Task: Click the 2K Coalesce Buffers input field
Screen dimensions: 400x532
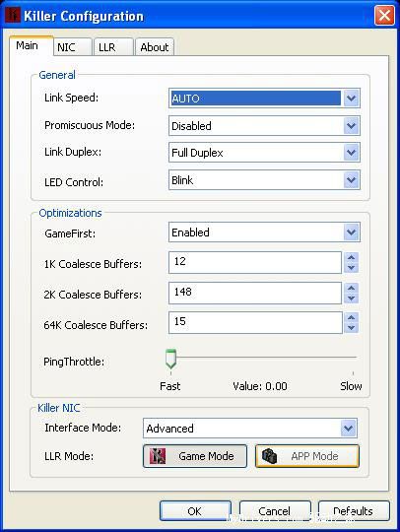Action: pos(255,293)
